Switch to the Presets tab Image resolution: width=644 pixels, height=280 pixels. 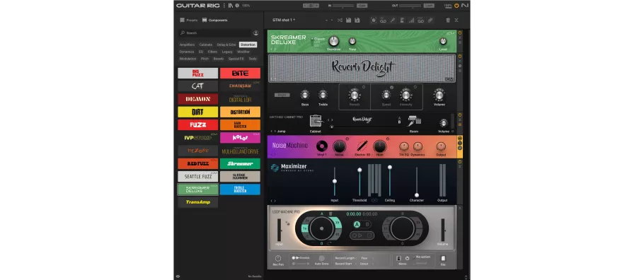[188, 20]
